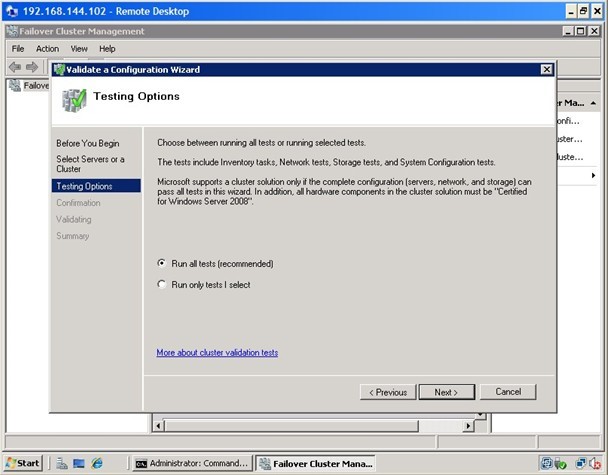Select Testing Options wizard step
This screenshot has width=608, height=475.
click(96, 186)
